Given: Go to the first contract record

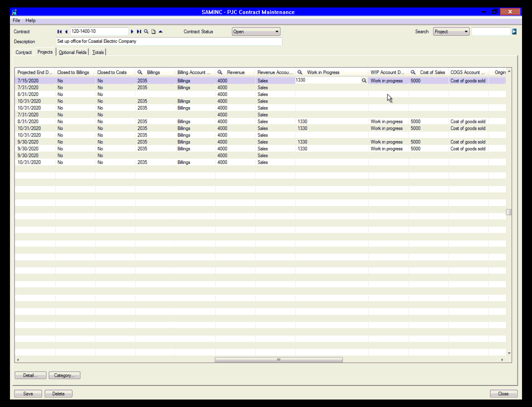Looking at the screenshot, I should [x=59, y=31].
